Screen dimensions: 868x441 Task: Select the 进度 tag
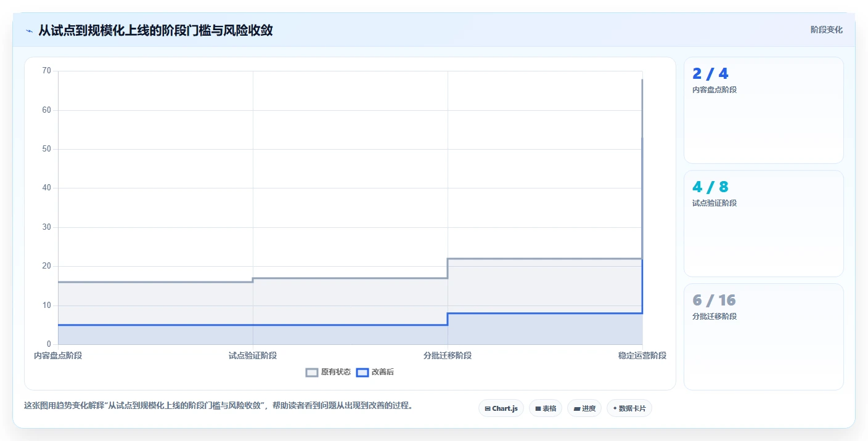584,408
